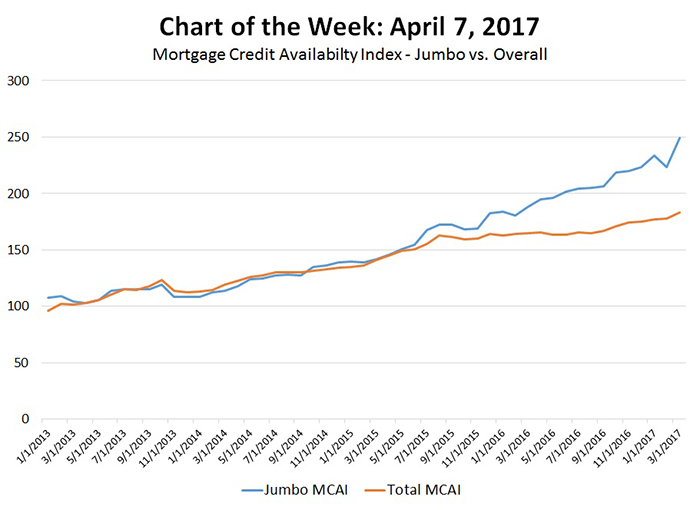This screenshot has height=510, width=700.
Task: Click the blue Jumbo MCAI legend line swatch
Action: pyautogui.click(x=257, y=491)
